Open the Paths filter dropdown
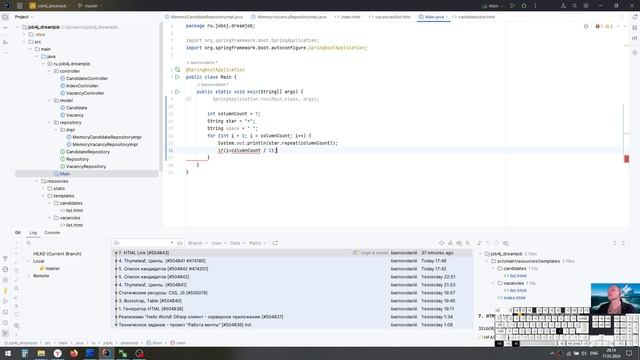Screen dimensions: 640x360 coord(257,243)
